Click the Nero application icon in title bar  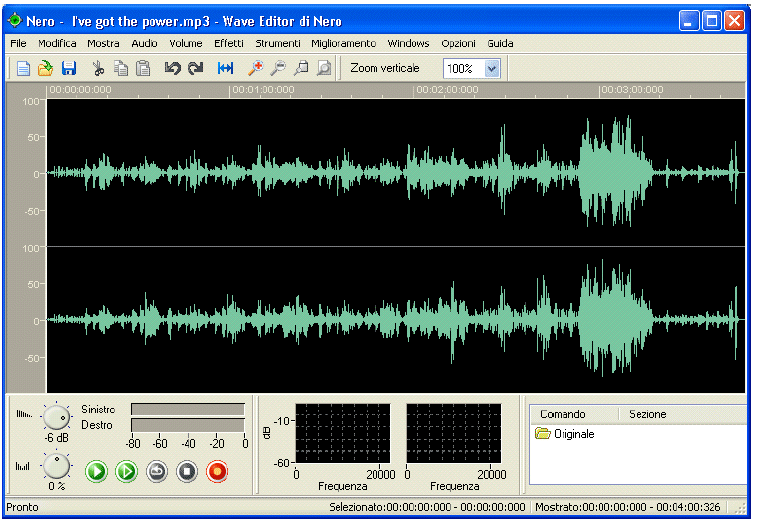(15, 20)
